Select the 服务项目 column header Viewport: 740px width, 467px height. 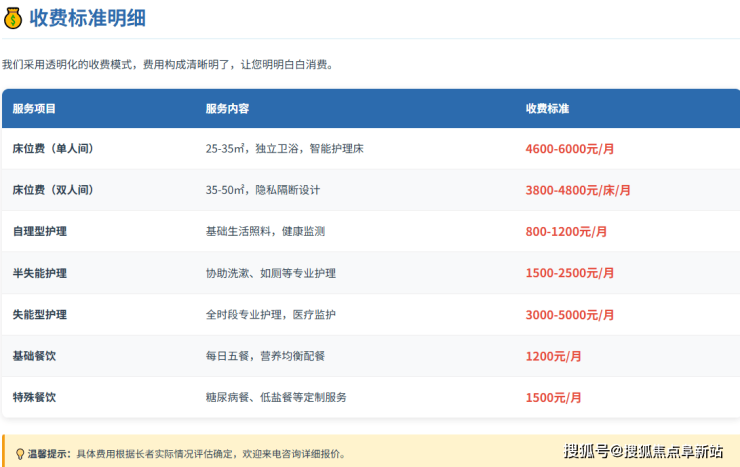point(34,108)
